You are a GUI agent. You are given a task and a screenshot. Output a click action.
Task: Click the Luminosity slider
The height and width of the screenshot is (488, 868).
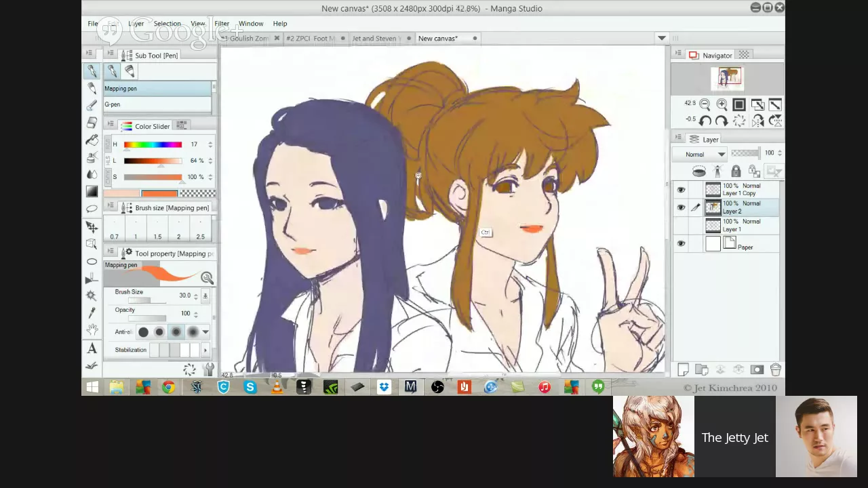(153, 161)
